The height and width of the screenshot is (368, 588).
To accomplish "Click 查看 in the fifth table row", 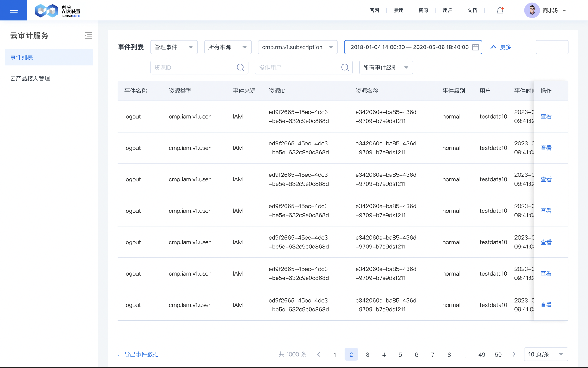I will [x=546, y=242].
